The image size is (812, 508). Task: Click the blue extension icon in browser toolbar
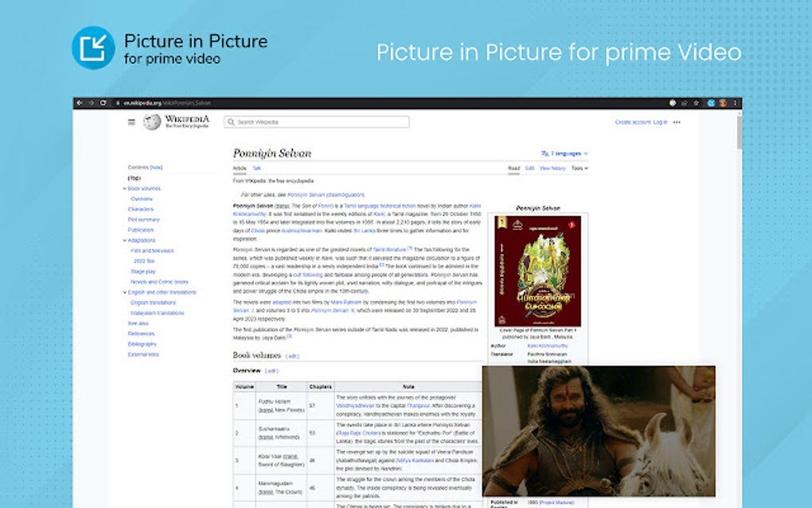tap(710, 103)
